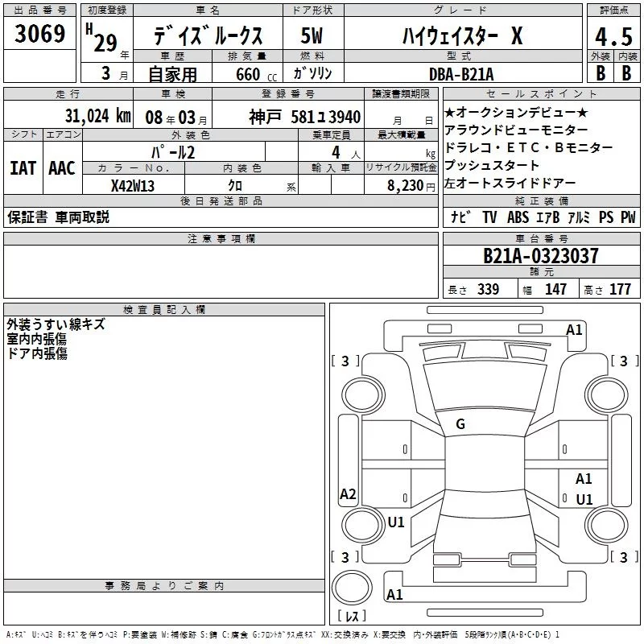Click TV in genuine equipment

coord(489,217)
